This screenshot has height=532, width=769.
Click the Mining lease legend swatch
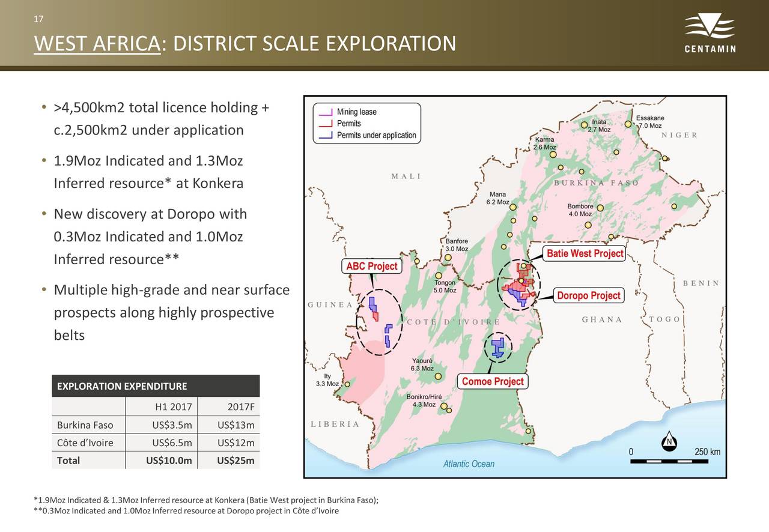(324, 112)
